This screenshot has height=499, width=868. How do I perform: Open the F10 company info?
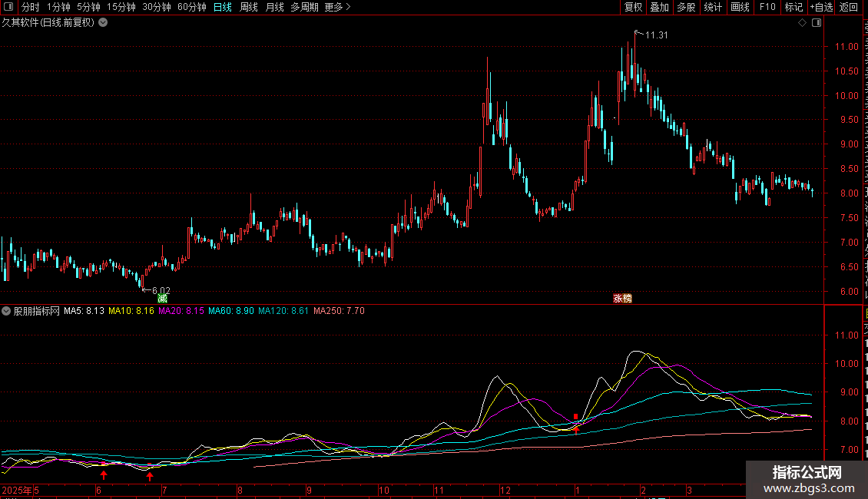(767, 7)
